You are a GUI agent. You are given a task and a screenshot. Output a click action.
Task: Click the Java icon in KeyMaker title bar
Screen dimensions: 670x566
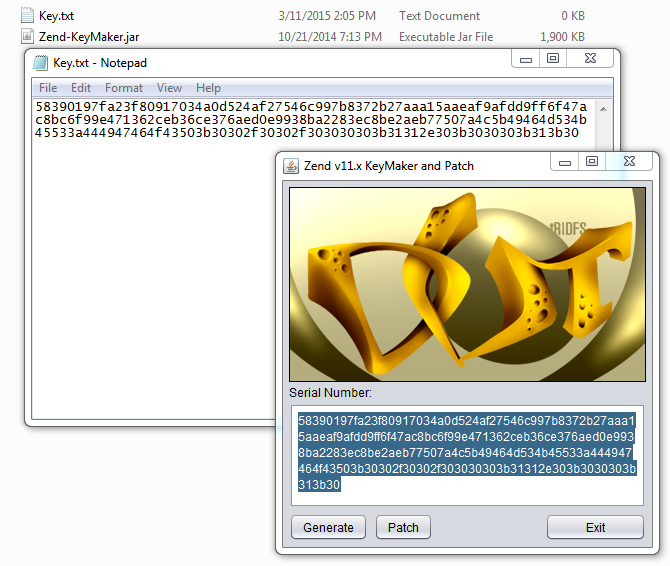point(291,166)
